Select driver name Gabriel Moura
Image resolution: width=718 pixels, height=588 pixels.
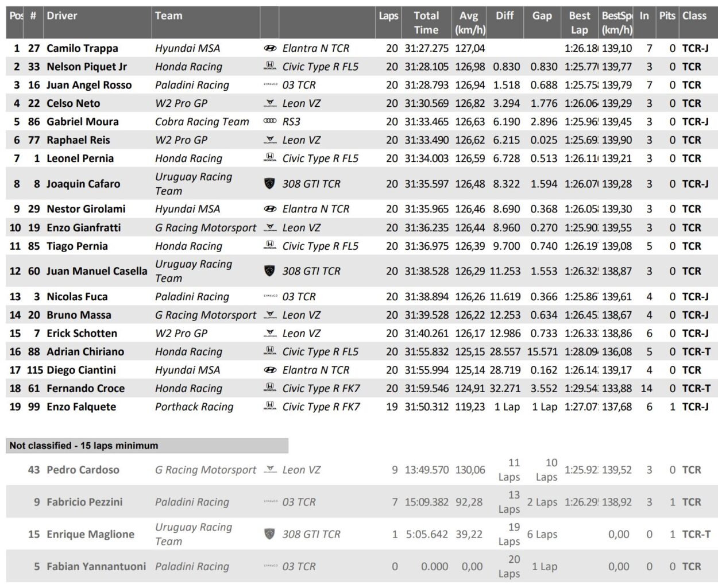pos(83,122)
